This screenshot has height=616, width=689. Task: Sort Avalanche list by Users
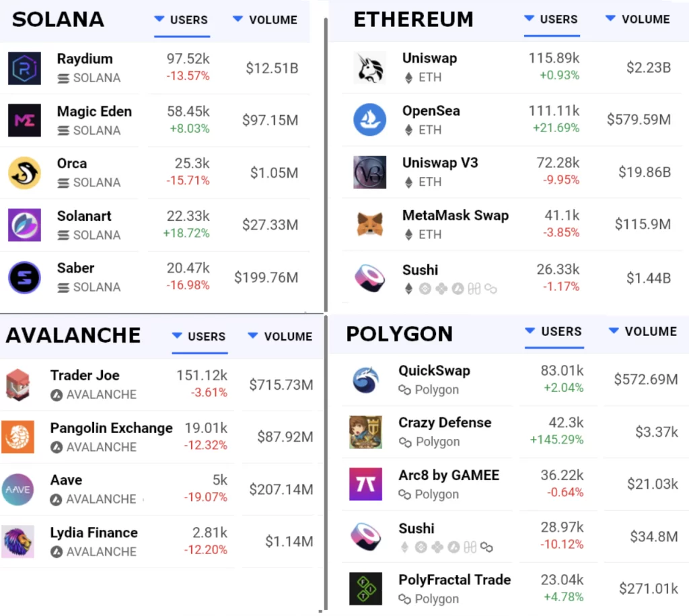[199, 337]
